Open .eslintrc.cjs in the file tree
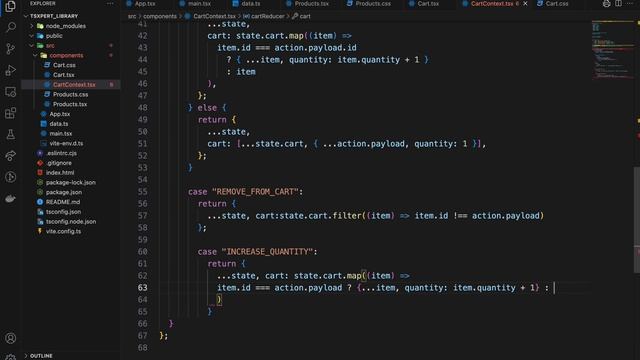 pos(61,153)
